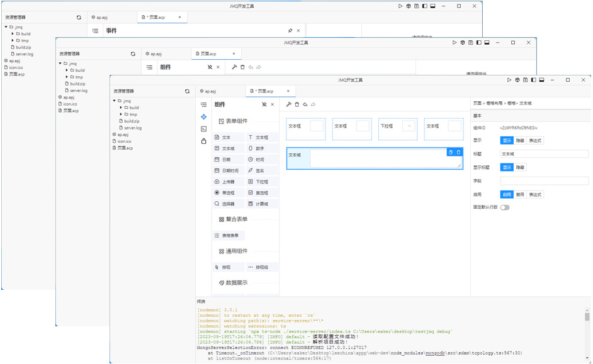Set the 显示 property to 显示
This screenshot has height=364, width=593.
[x=507, y=140]
